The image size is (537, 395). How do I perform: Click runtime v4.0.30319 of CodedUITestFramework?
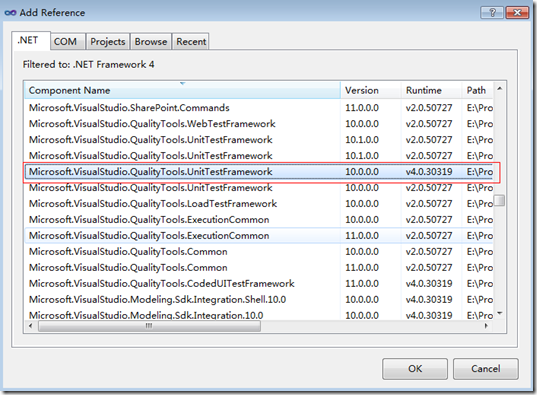[x=429, y=284]
